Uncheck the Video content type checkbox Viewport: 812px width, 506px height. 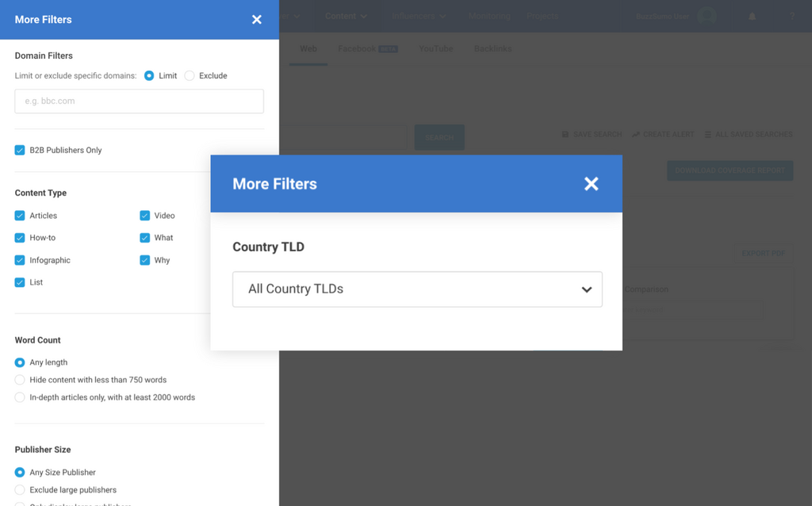coord(145,216)
